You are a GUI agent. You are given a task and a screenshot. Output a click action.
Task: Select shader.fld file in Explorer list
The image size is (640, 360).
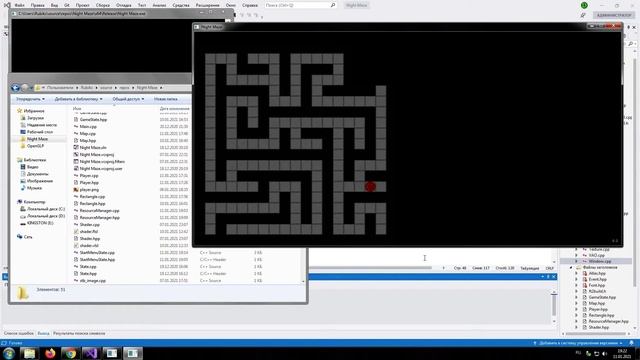[x=89, y=231]
